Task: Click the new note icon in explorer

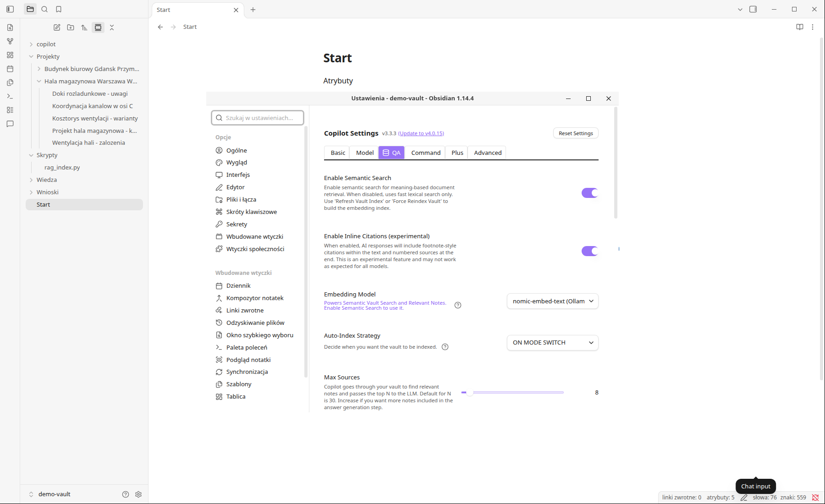Action: pos(57,27)
